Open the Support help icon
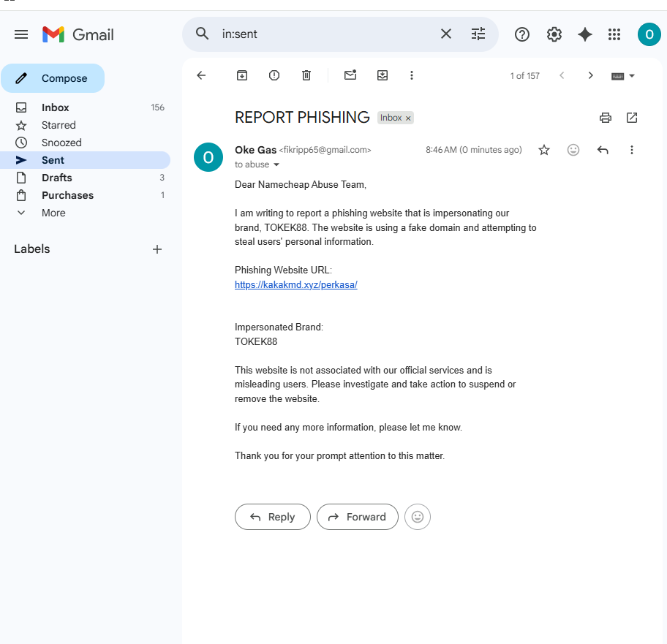 coord(522,34)
